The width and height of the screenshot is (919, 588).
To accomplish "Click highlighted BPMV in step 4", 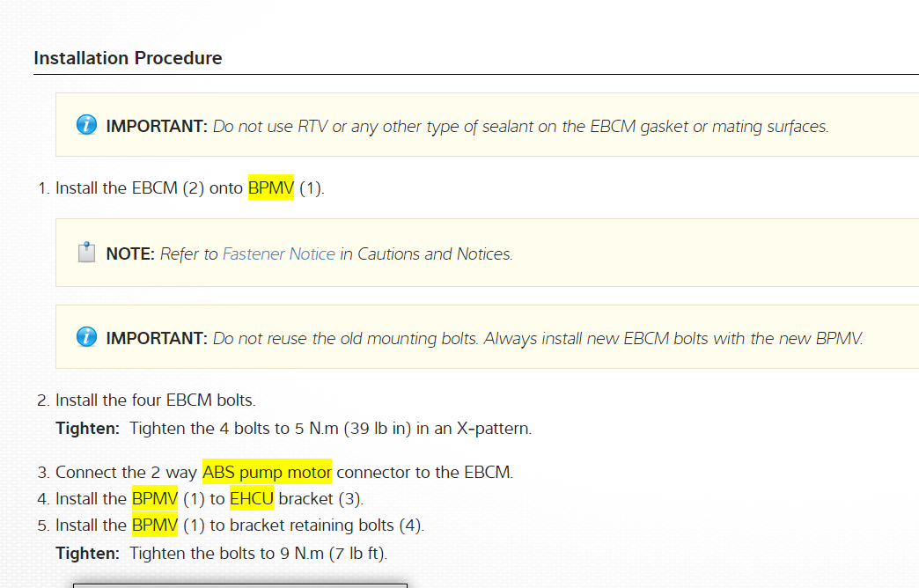I will click(155, 498).
